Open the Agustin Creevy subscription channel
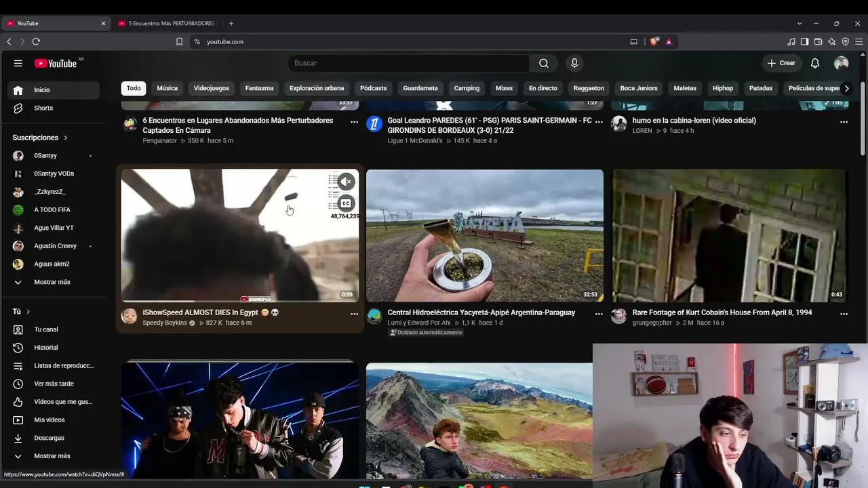 click(x=53, y=246)
